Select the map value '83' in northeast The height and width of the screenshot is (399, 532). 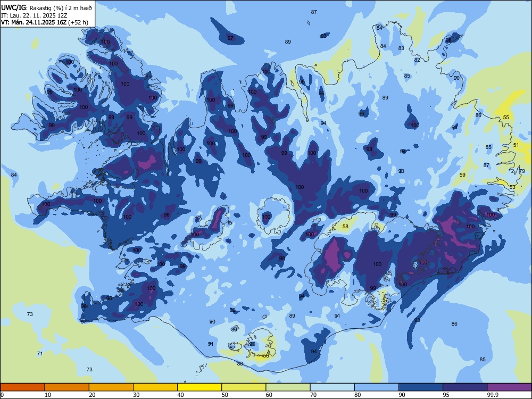click(401, 48)
